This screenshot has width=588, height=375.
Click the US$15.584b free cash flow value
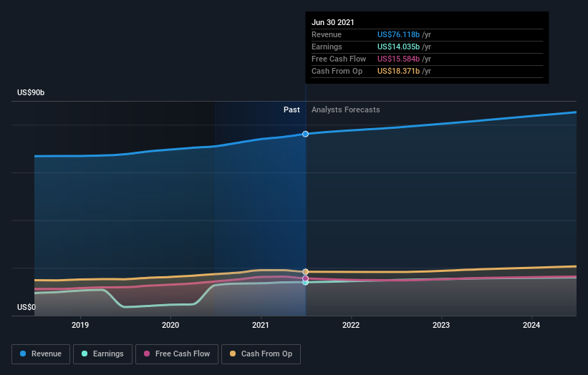coord(398,59)
